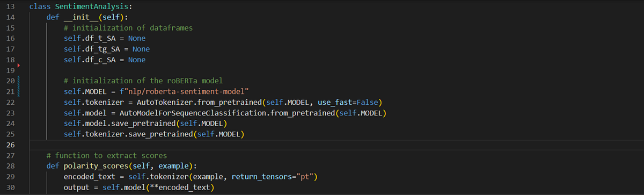Click line number 26 in the gutter
644x195 pixels.
coord(9,145)
